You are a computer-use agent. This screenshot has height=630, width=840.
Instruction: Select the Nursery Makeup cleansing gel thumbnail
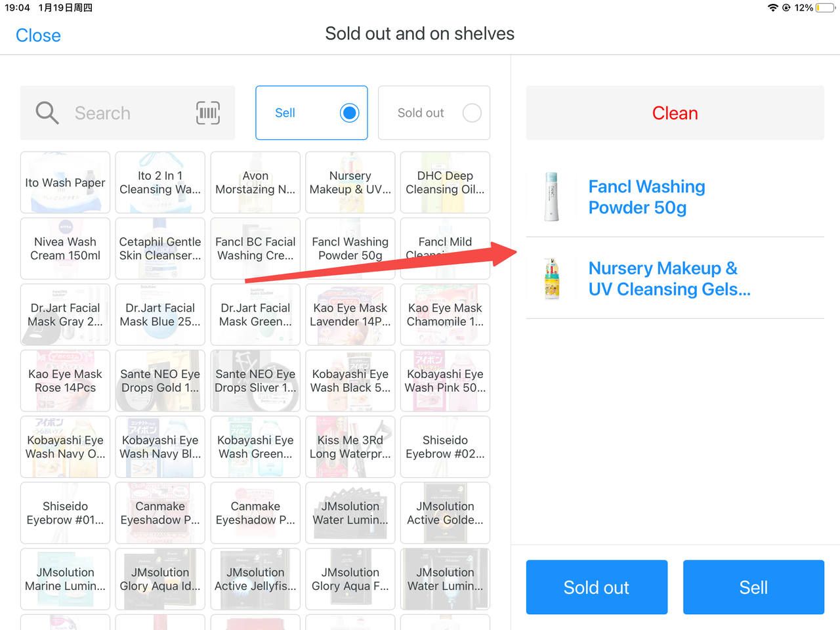tap(552, 279)
